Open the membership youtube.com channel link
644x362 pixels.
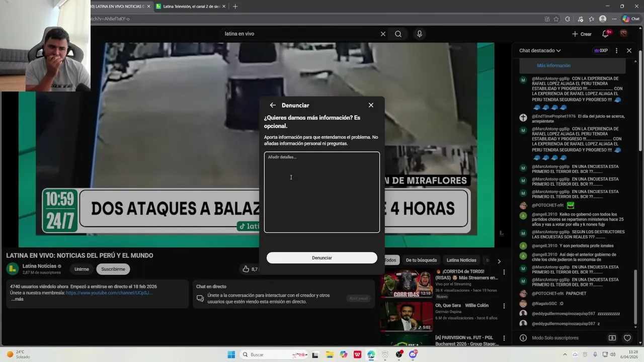(x=109, y=293)
